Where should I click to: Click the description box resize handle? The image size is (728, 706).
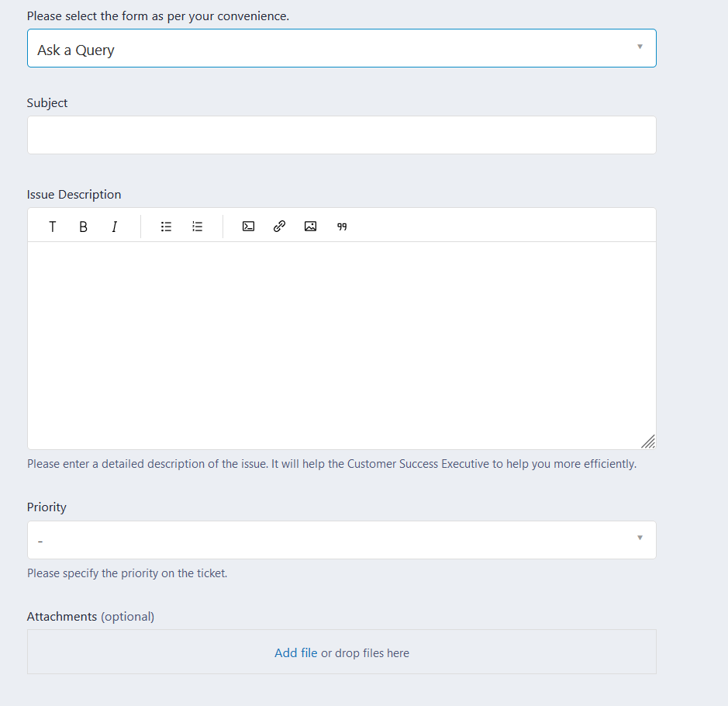648,441
